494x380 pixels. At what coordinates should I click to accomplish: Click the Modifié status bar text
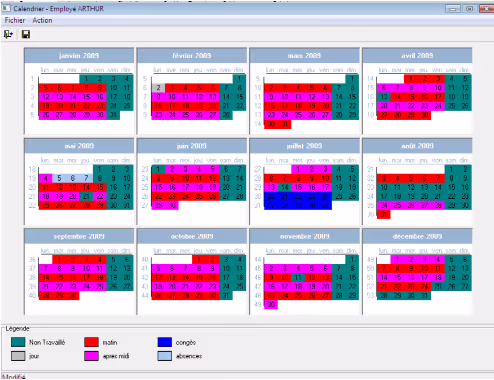pyautogui.click(x=13, y=377)
